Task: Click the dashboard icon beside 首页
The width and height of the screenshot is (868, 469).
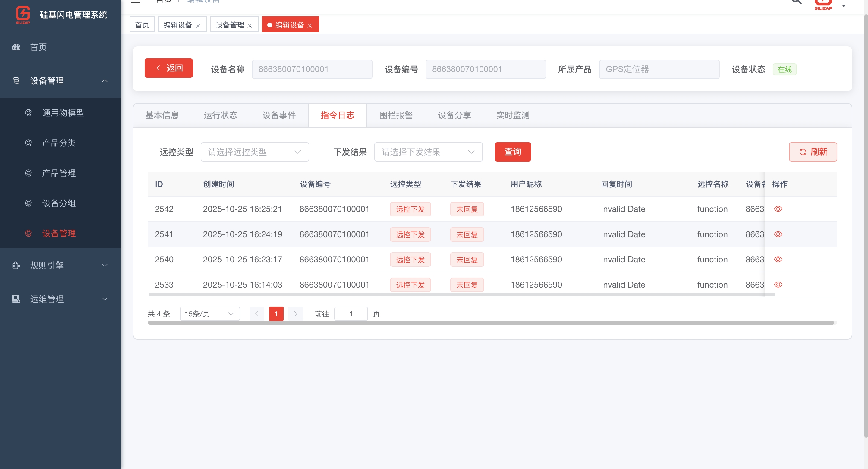Action: [x=16, y=47]
